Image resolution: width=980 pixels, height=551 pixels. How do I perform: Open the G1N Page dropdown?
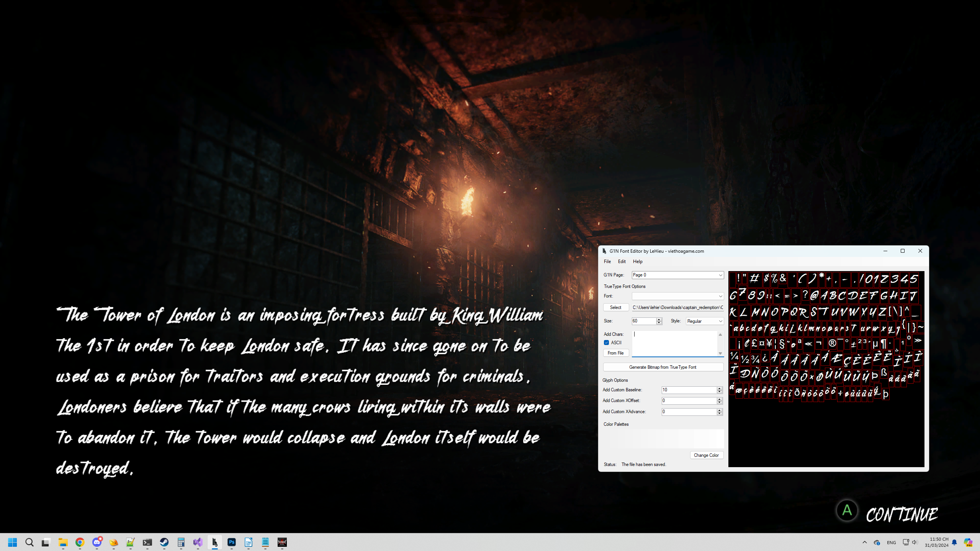click(x=678, y=275)
